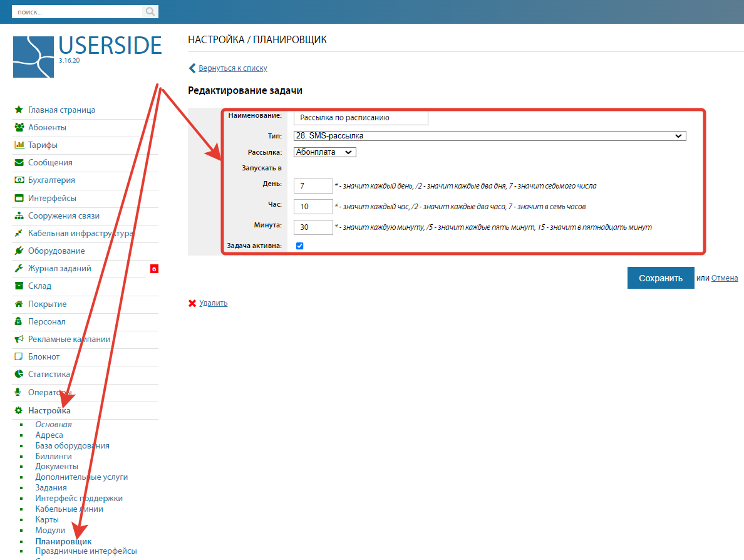Open the Блокнот menu item

coord(44,356)
